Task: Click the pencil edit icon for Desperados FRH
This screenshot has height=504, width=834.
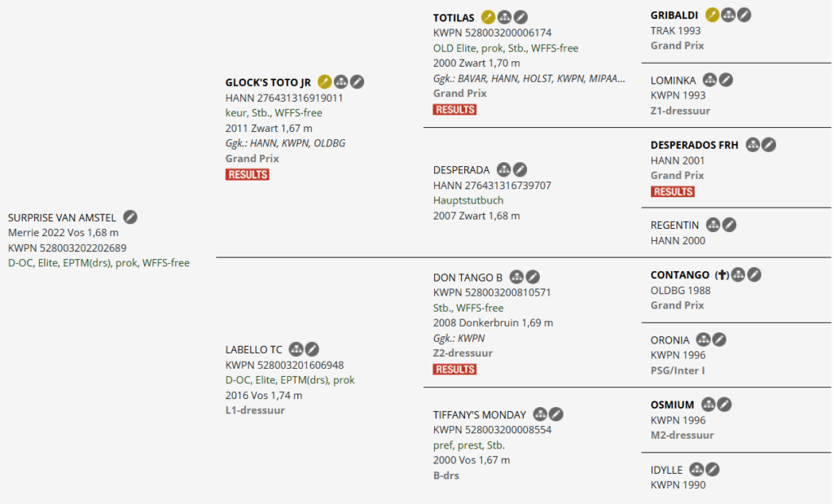Action: click(x=769, y=145)
